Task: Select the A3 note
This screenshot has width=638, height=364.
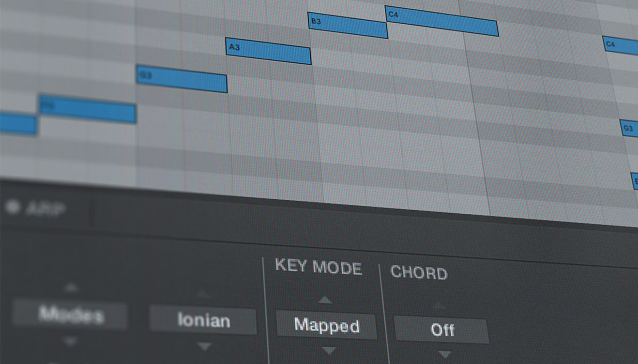Action: [x=267, y=50]
